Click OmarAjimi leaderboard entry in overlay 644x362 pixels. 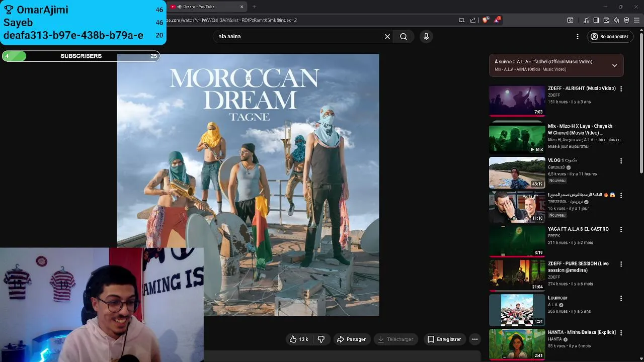[x=83, y=10]
